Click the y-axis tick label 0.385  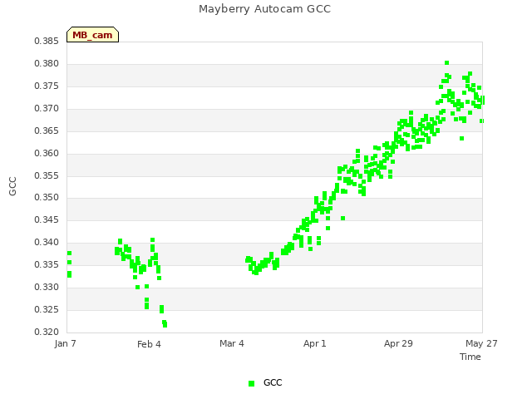47,41
